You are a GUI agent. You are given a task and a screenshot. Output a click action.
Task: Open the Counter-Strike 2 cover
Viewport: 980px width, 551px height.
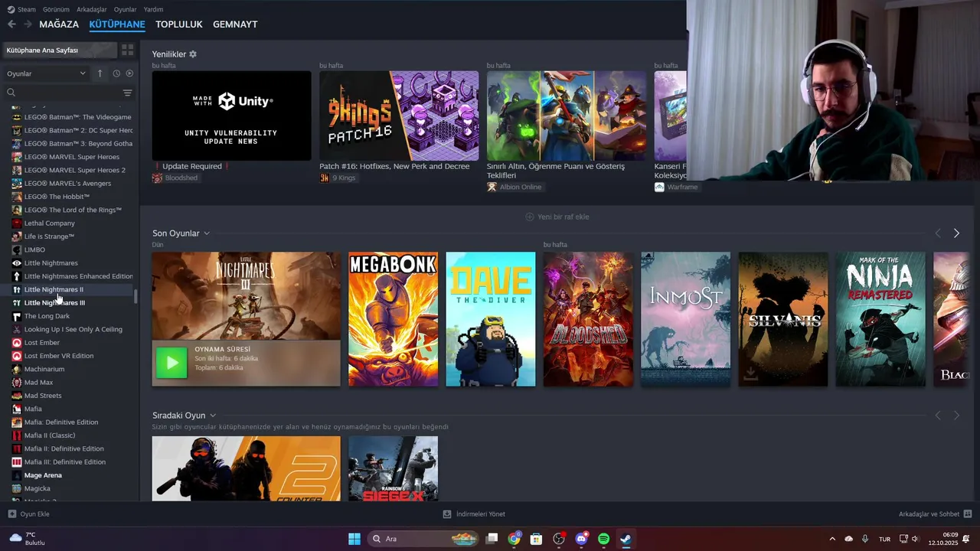(247, 468)
